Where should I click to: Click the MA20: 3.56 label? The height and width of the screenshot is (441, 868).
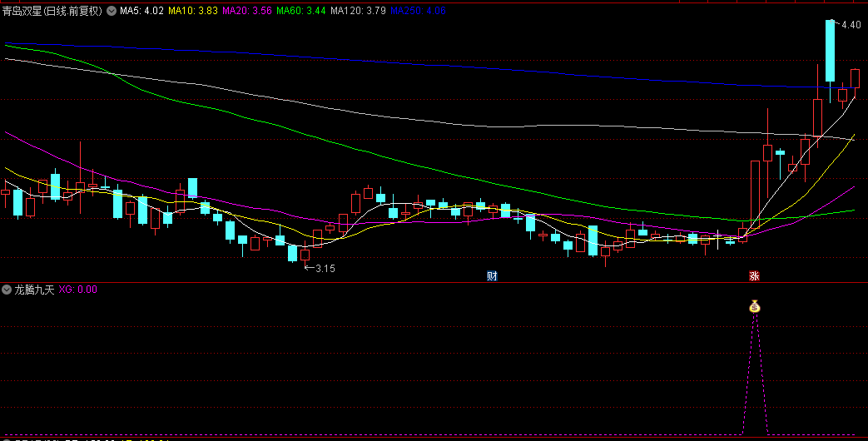pyautogui.click(x=247, y=11)
